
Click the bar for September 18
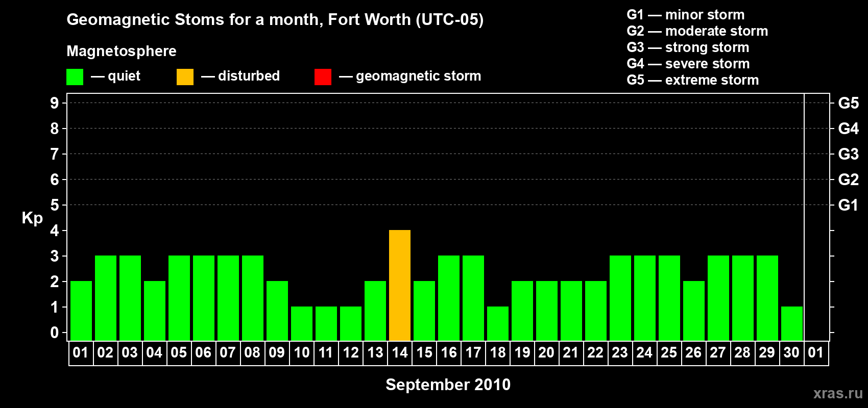[x=498, y=323]
